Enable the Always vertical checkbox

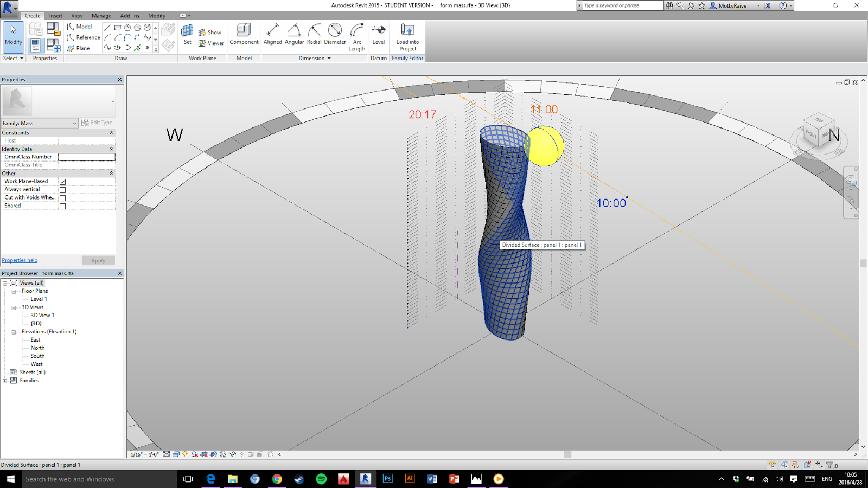click(x=63, y=189)
